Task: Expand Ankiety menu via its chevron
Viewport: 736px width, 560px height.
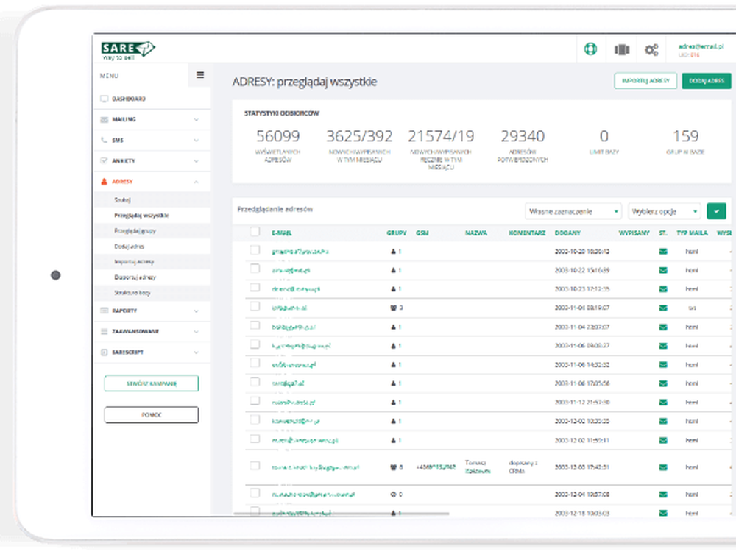Action: pyautogui.click(x=197, y=160)
